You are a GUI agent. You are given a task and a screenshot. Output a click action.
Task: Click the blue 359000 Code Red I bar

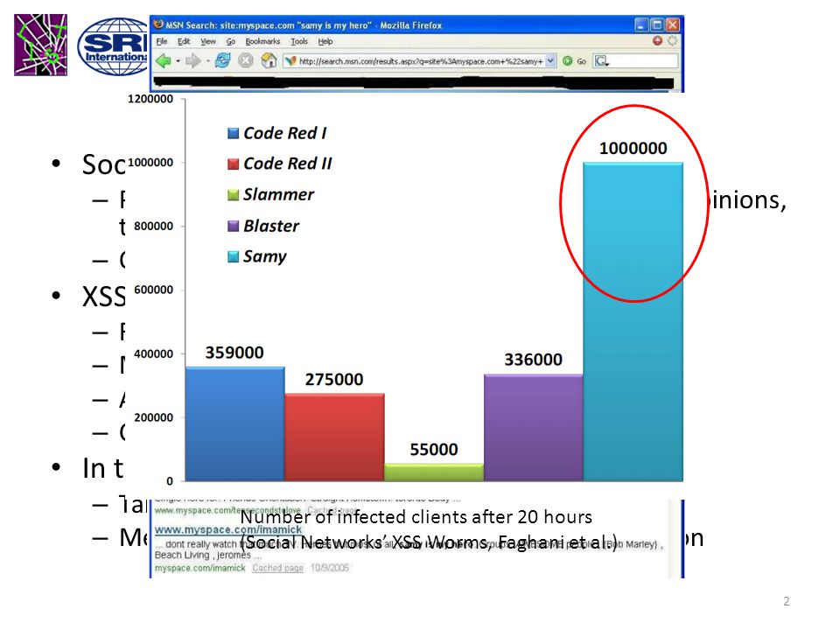[x=234, y=423]
